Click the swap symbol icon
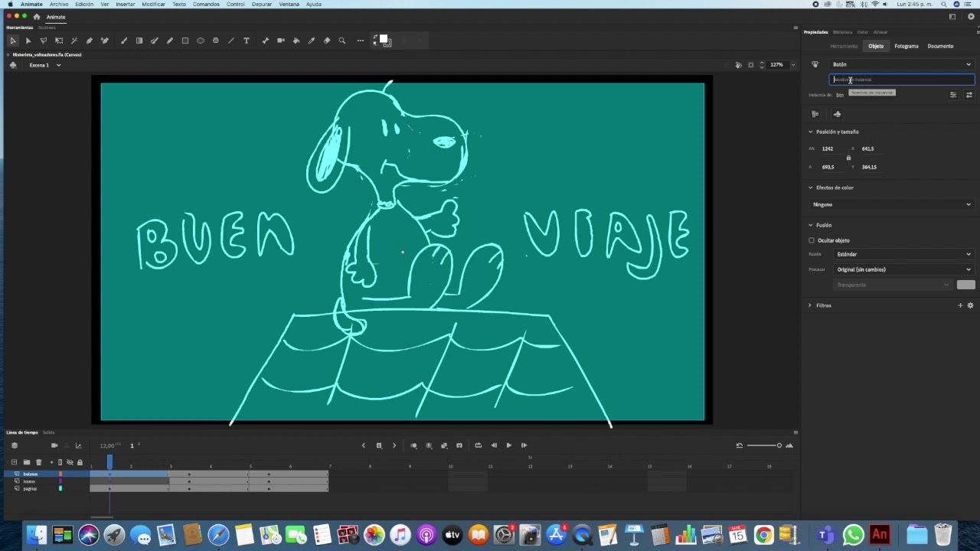 click(x=969, y=95)
